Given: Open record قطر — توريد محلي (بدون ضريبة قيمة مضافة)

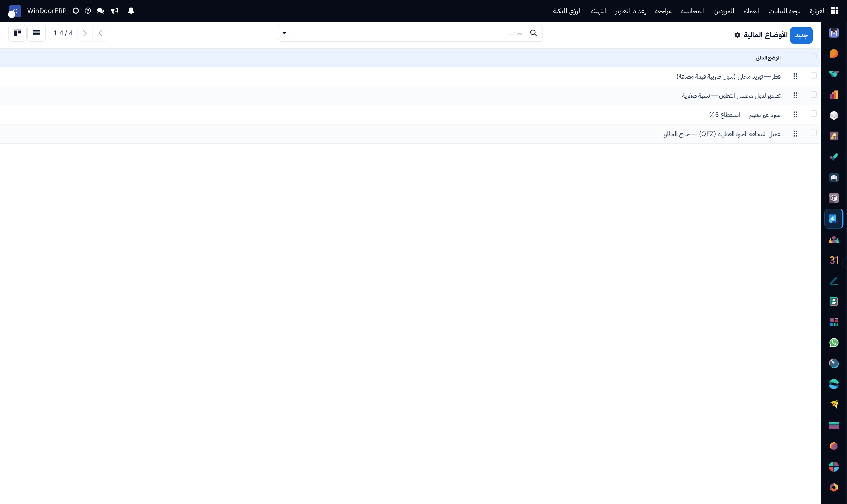Looking at the screenshot, I should tap(728, 77).
